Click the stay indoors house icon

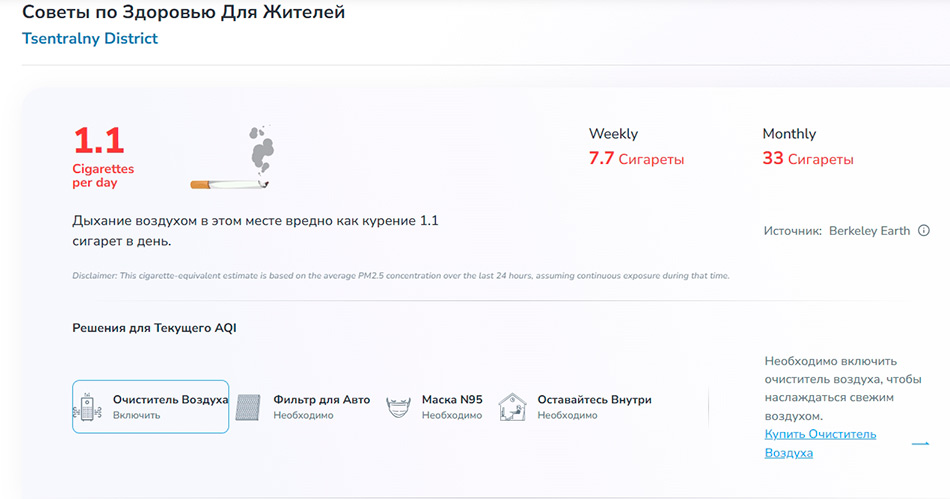coord(512,406)
